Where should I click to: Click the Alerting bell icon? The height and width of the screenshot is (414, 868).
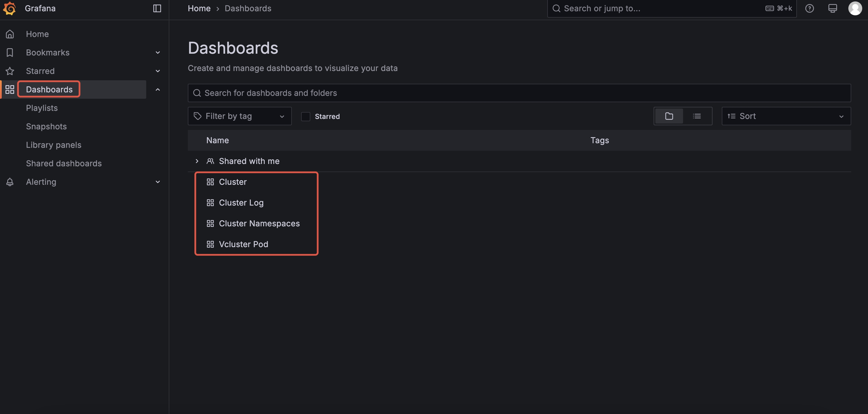click(10, 182)
